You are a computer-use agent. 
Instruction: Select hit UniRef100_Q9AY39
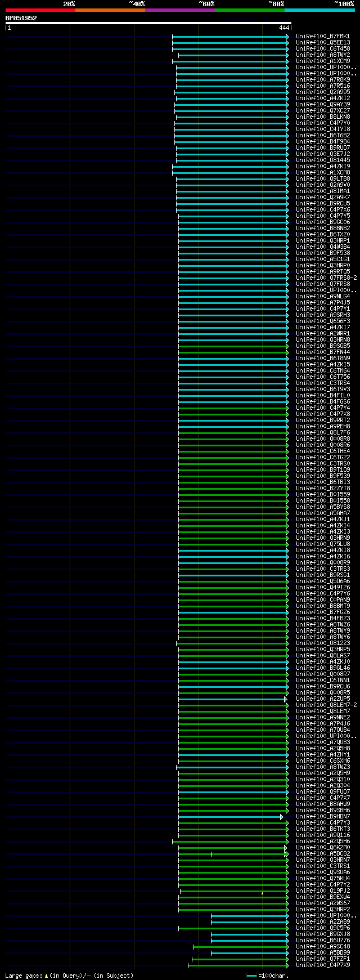pyautogui.click(x=323, y=105)
